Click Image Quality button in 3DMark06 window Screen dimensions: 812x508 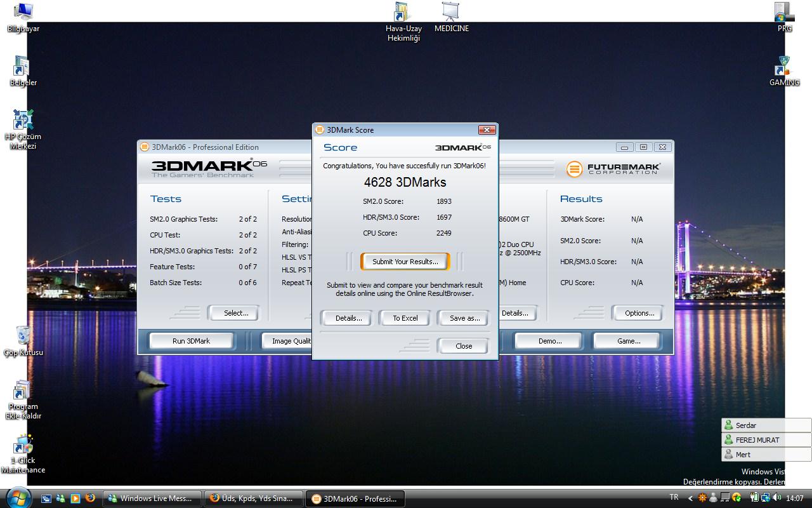[288, 341]
